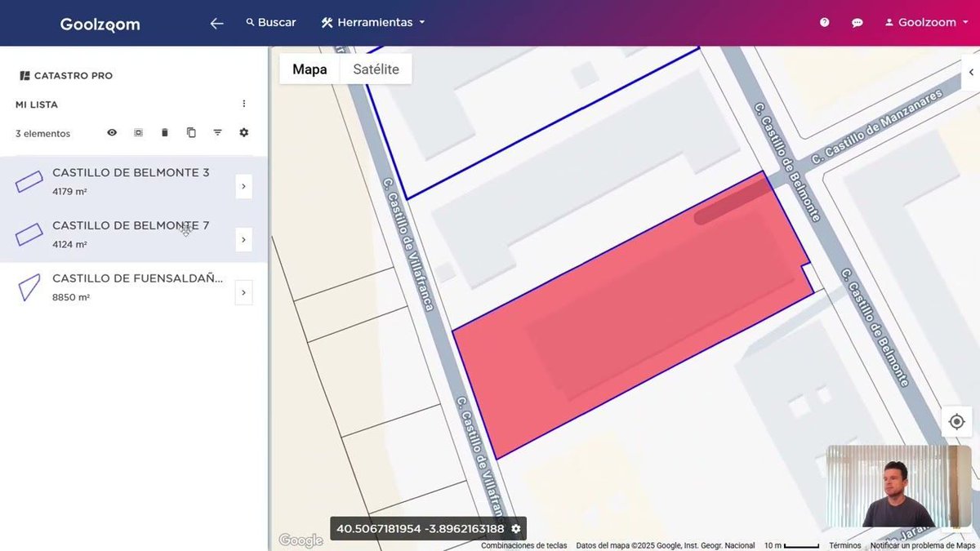Delete elements with the trash icon
Viewport: 980px width, 551px height.
pos(164,132)
